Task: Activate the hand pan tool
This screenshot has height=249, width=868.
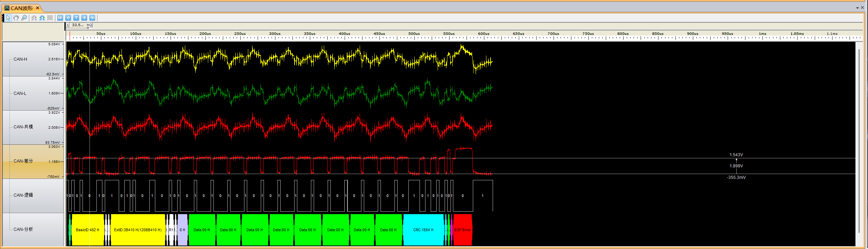Action: (x=16, y=18)
